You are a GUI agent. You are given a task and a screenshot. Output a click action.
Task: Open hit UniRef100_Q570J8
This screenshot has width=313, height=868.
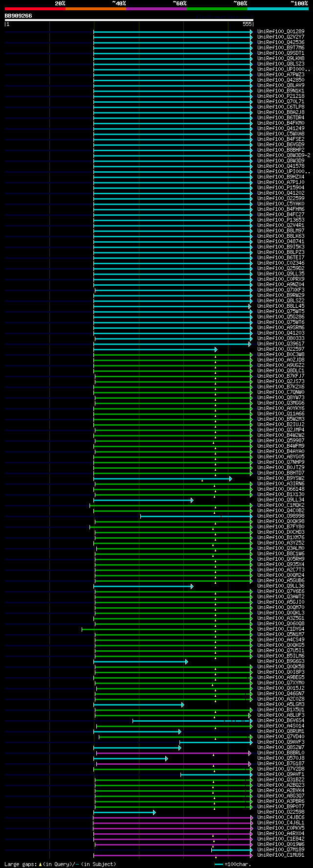281,758
